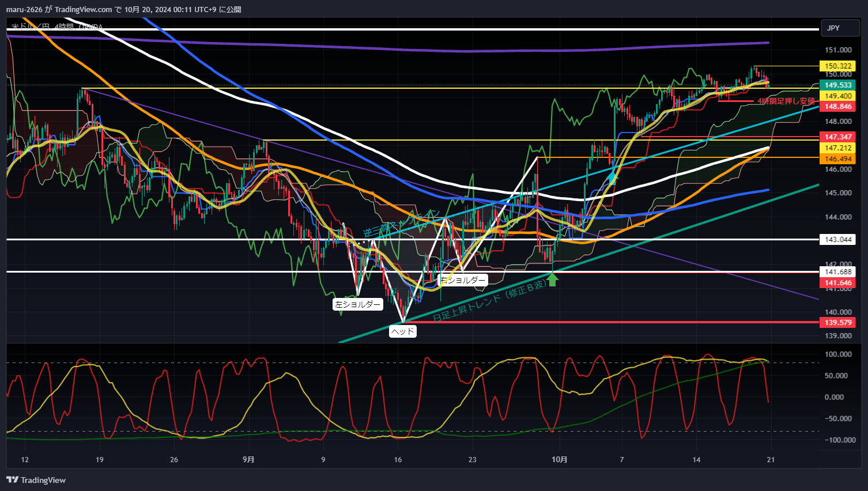Screen dimensions: 868x491
Task: Click the 149.533 current price label
Action: tap(838, 85)
